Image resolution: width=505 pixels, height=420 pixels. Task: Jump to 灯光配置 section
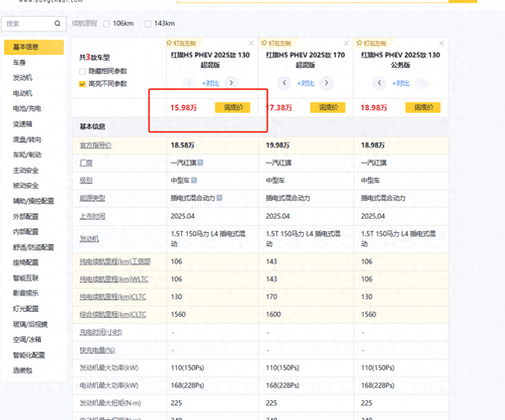(26, 309)
